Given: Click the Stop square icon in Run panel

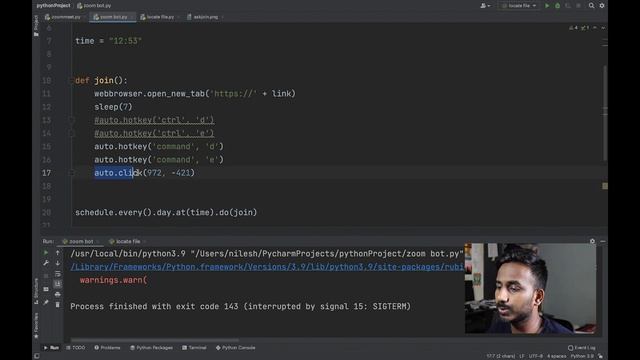Looking at the screenshot, I should pyautogui.click(x=46, y=276).
